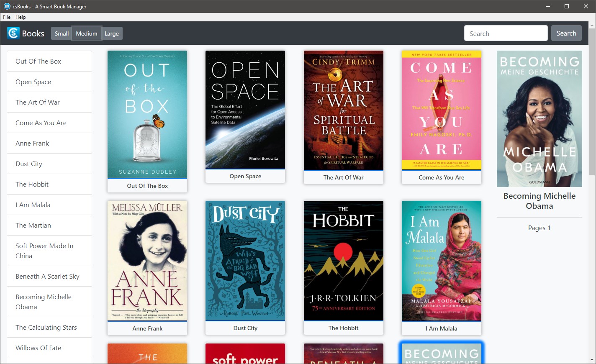The height and width of the screenshot is (364, 596).
Task: Select Willows Of Fate in sidebar list
Action: coord(49,348)
